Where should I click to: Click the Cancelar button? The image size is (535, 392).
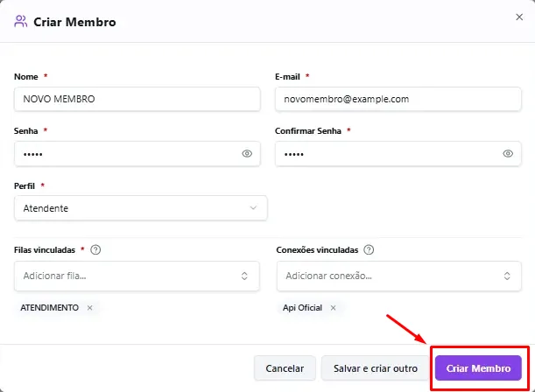tap(285, 368)
